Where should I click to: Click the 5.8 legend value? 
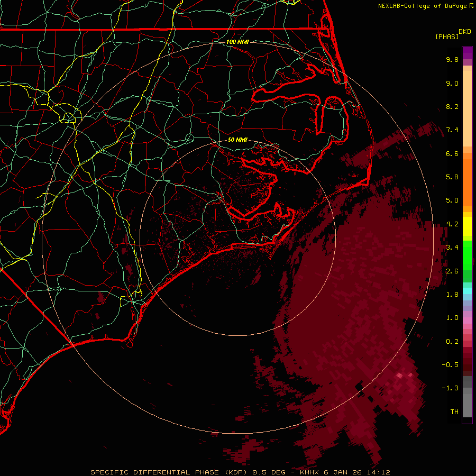452,177
